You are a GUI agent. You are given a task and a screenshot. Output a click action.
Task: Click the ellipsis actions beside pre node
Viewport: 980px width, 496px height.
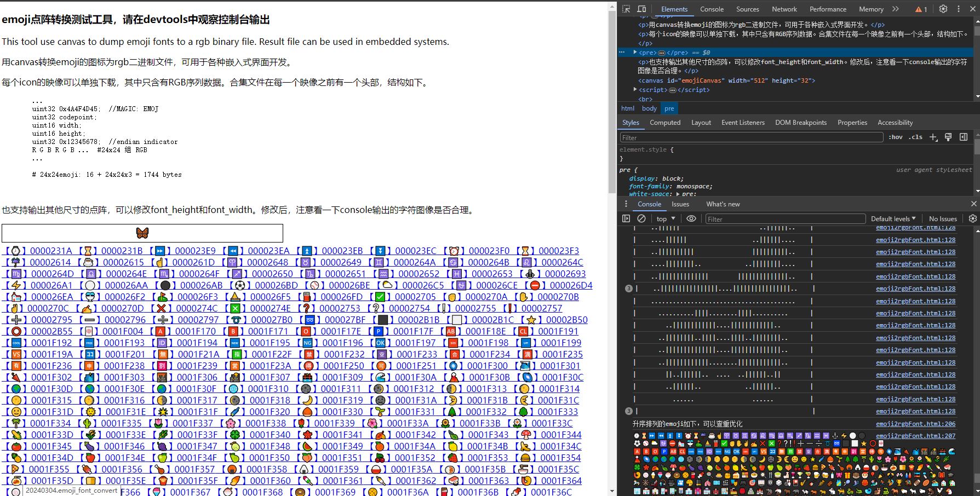tap(622, 53)
